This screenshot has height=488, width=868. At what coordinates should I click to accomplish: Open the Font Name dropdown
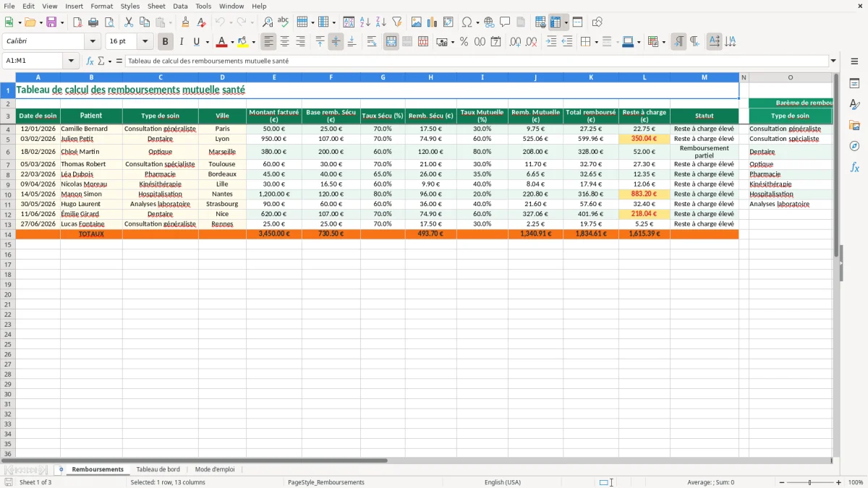click(93, 42)
